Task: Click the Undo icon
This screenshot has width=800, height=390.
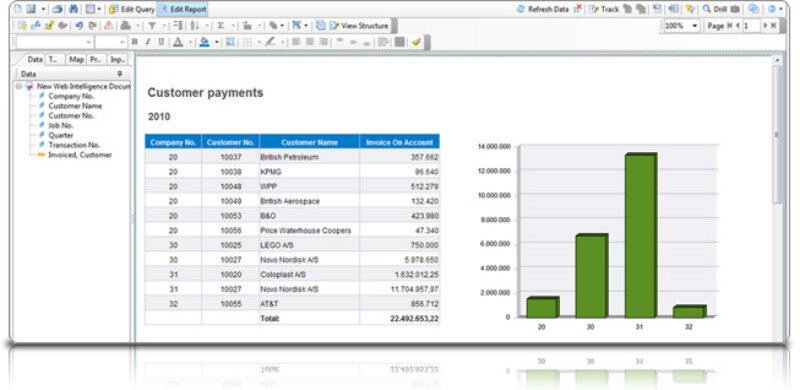Action: click(x=79, y=26)
